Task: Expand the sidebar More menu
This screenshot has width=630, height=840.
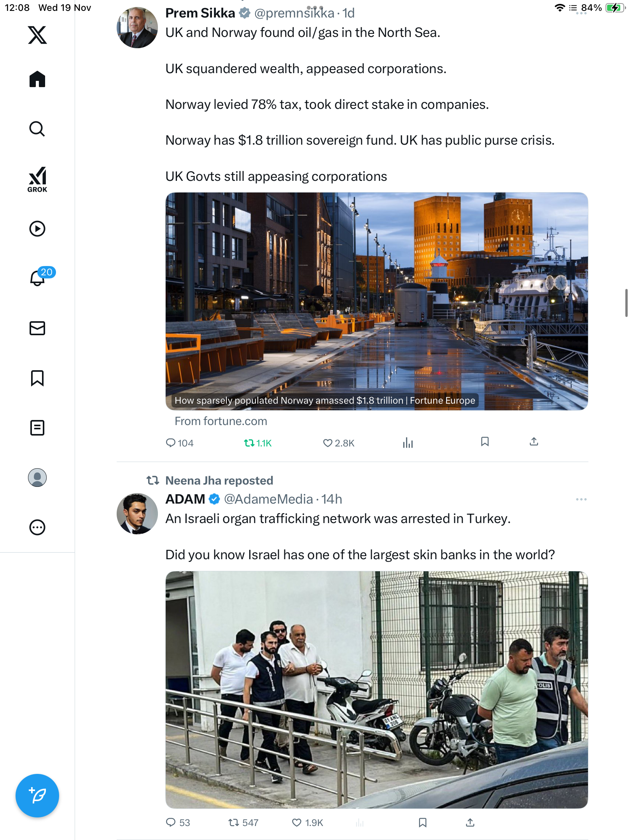Action: [x=37, y=527]
